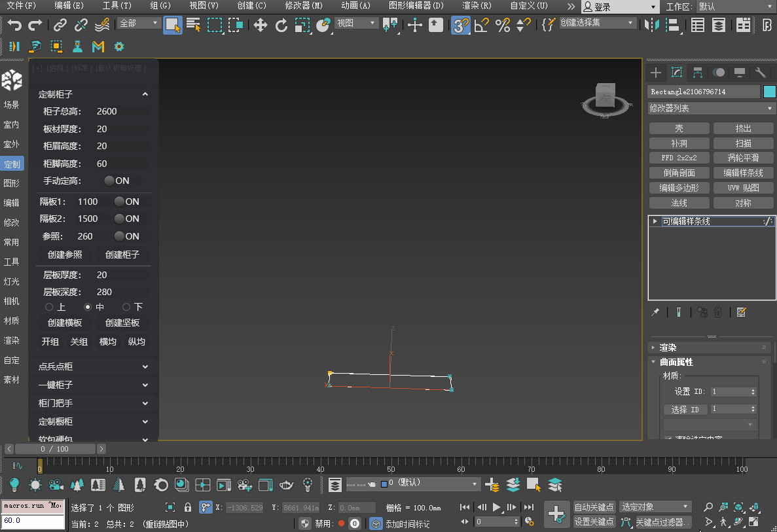Viewport: 777px width, 532px height.
Task: Click the Undo arrow icon
Action: (x=14, y=25)
